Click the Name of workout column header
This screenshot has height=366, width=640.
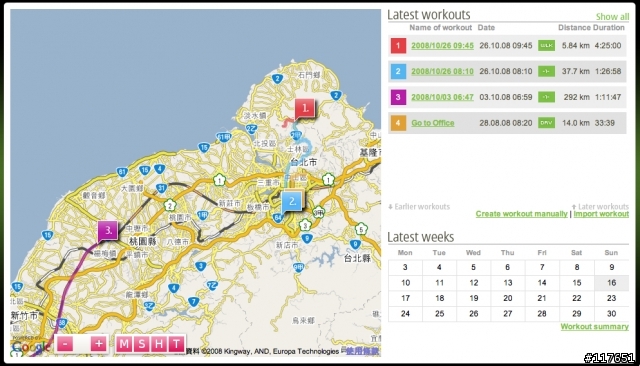440,28
